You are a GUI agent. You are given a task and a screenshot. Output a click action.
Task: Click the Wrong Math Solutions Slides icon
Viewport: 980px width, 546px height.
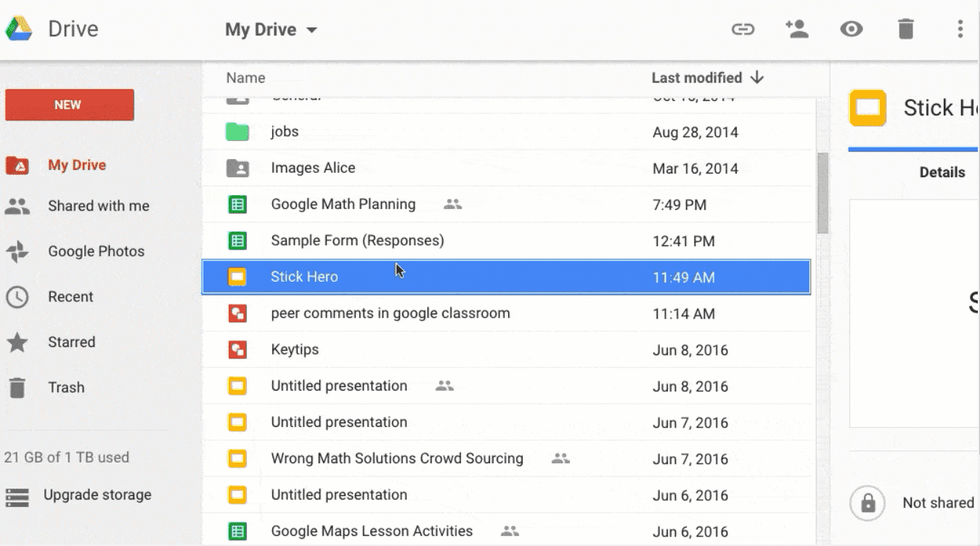tap(237, 459)
